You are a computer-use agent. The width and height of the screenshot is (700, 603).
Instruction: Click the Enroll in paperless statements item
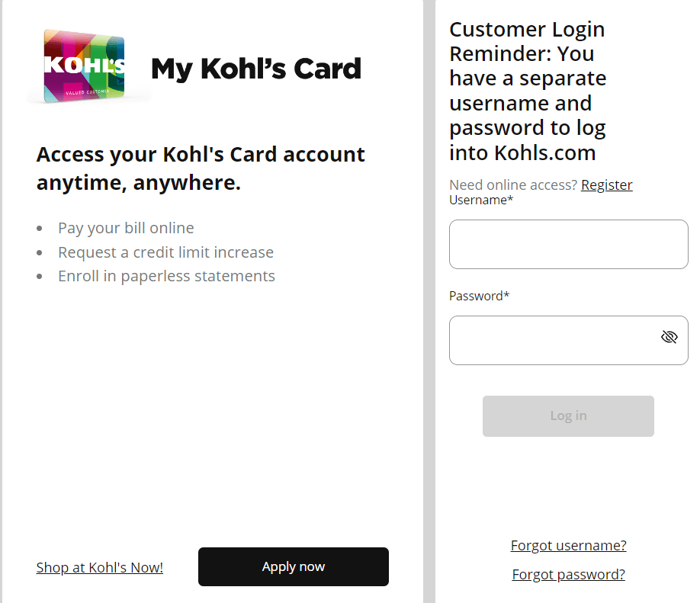coord(166,275)
